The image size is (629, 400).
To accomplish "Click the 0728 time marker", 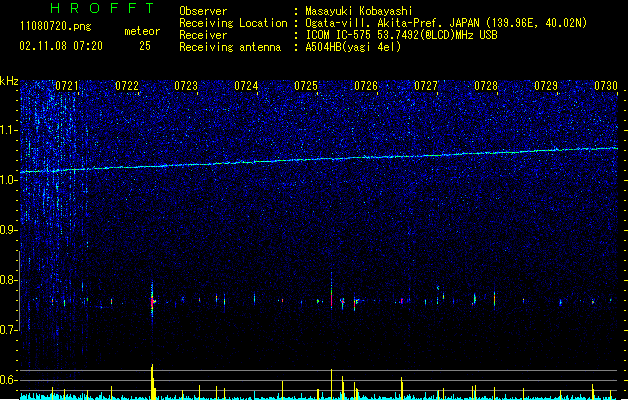I will coord(486,86).
